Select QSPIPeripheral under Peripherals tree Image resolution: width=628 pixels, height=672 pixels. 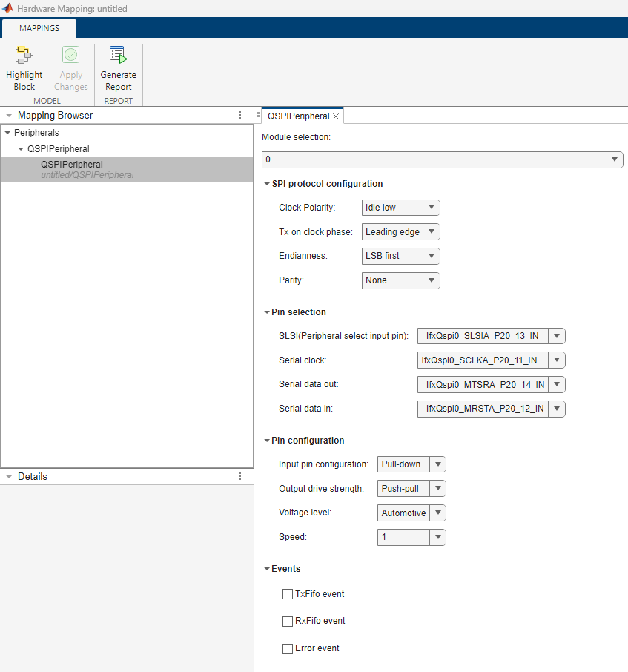tap(72, 164)
